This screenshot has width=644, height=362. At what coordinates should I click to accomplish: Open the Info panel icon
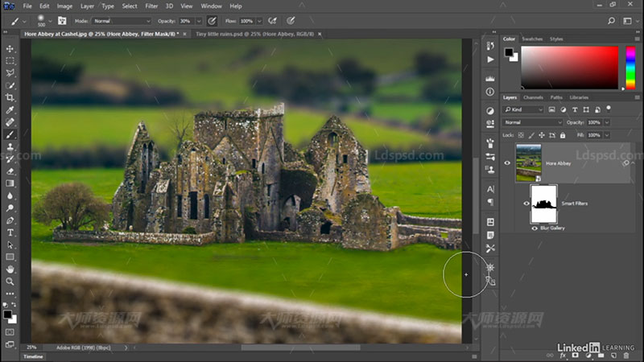(x=490, y=92)
